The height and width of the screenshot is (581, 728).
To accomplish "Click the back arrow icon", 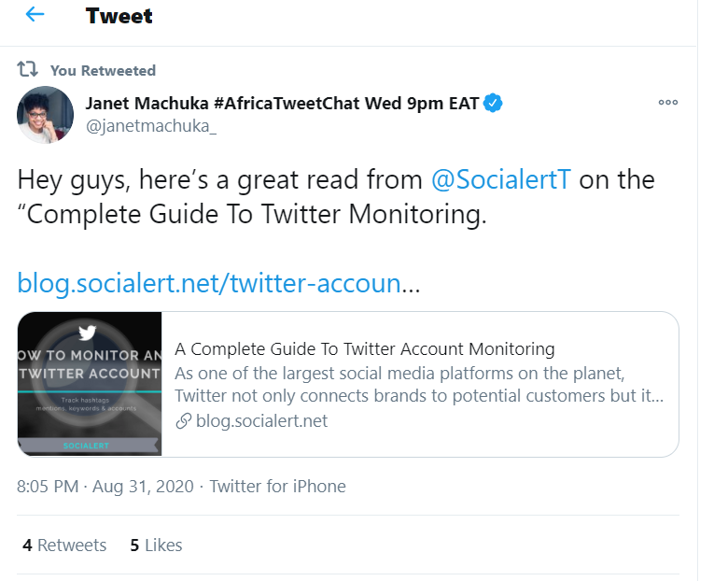I will [x=35, y=14].
